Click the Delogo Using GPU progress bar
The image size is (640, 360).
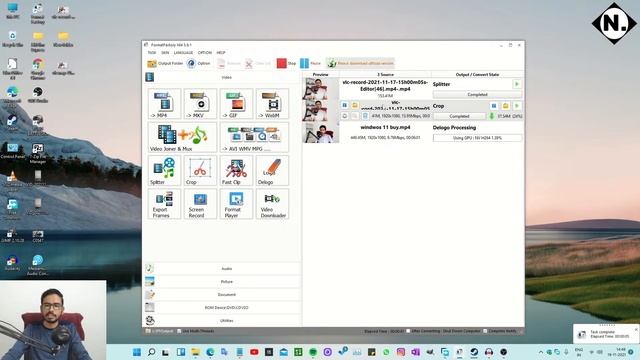477,138
